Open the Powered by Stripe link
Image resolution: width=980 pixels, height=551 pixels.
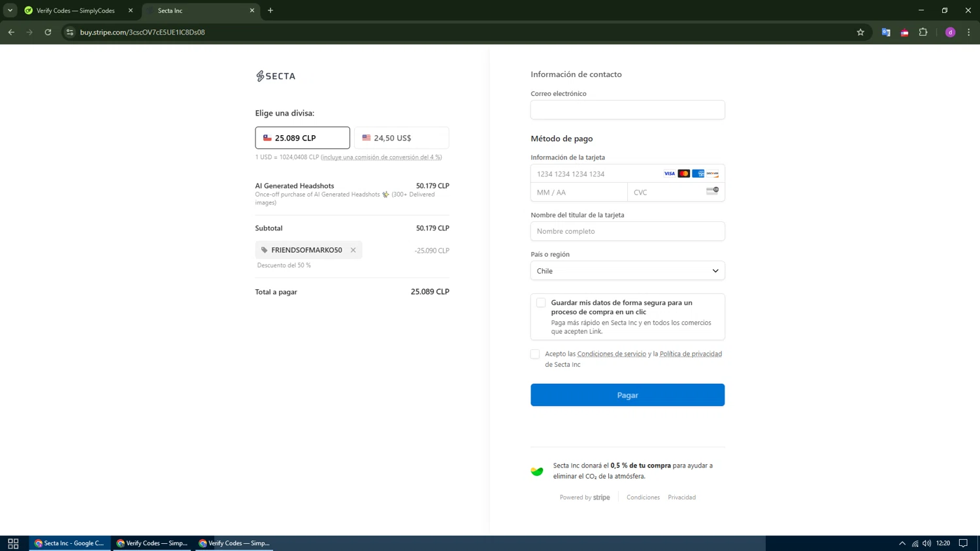tap(585, 497)
